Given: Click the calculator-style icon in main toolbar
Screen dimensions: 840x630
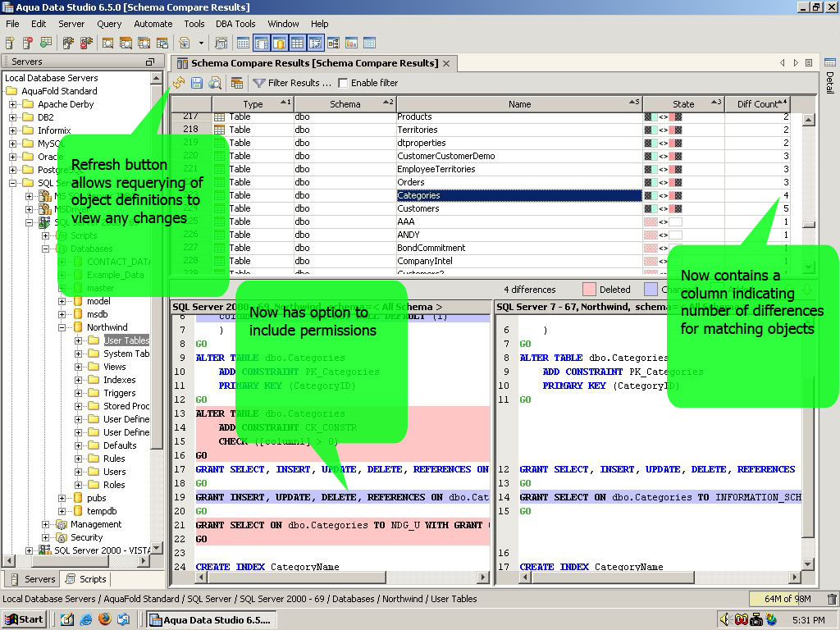Looking at the screenshot, I should pyautogui.click(x=221, y=43).
